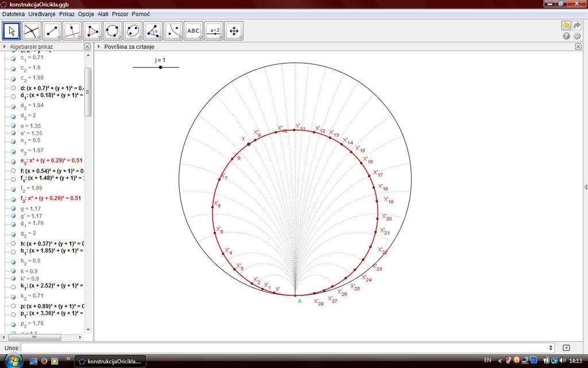Select the a=2 slider tool
This screenshot has width=588, height=368.
(214, 31)
